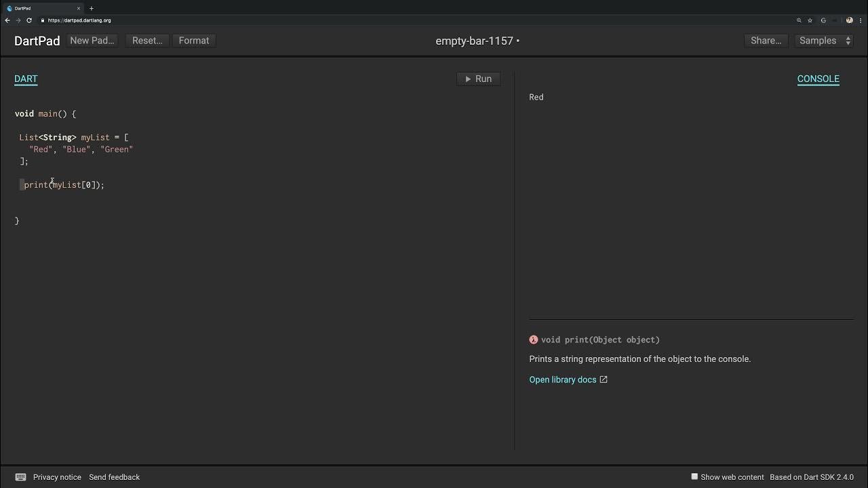Click the '];' list closing line

24,161
